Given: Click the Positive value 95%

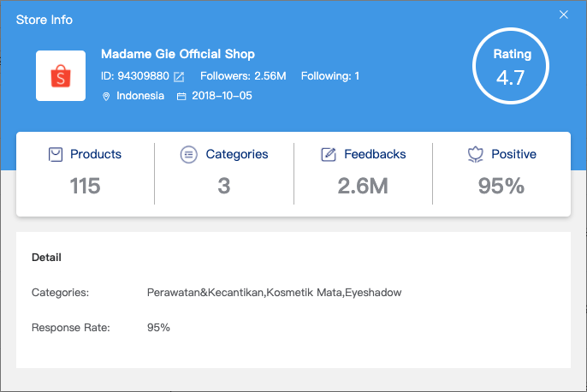Looking at the screenshot, I should coord(501,186).
